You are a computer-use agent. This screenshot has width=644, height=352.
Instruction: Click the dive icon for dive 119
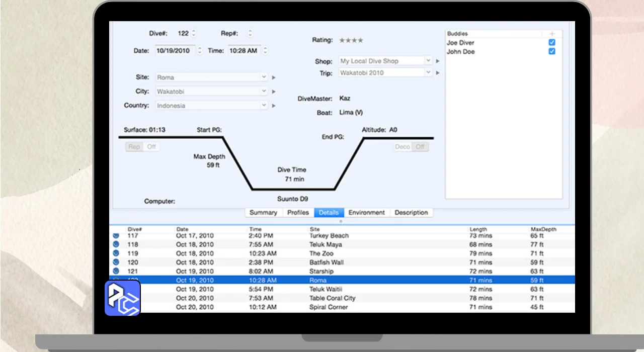[116, 253]
